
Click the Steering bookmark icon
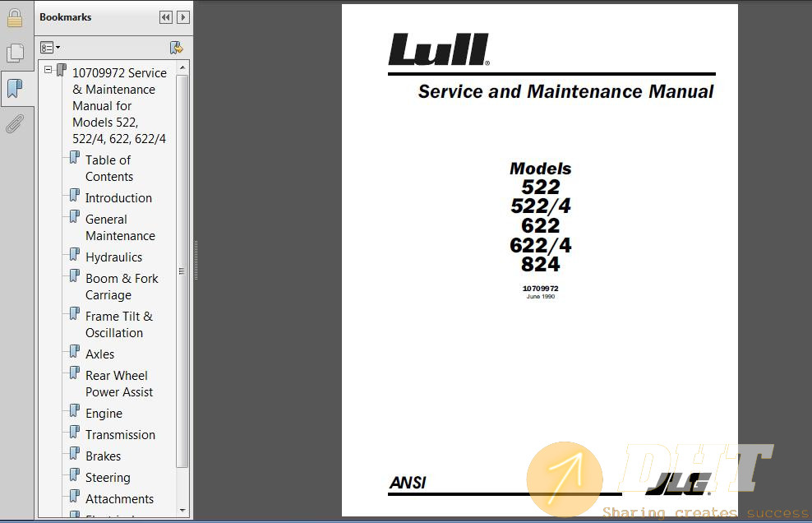(x=75, y=474)
